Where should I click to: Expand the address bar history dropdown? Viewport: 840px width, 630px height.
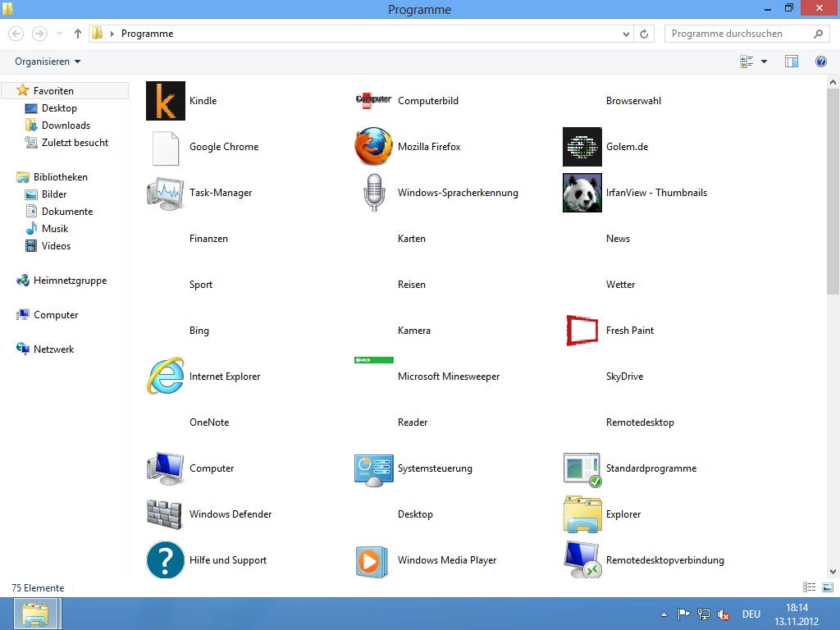coord(626,34)
